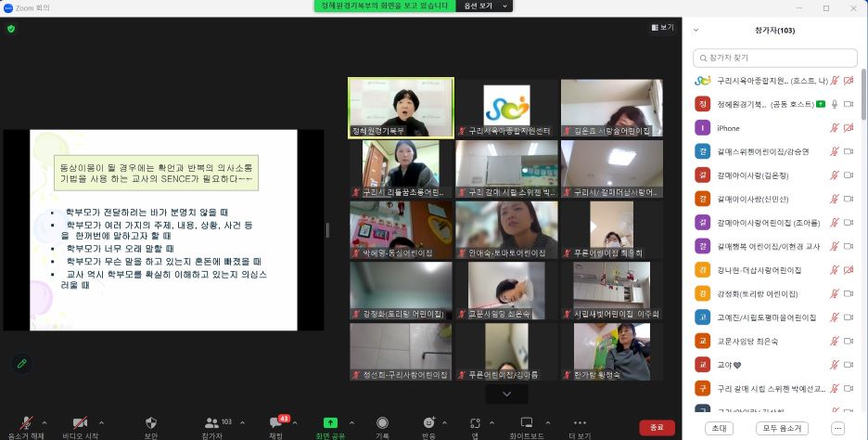868x440 pixels.
Task: Open the 참가자 participants icon
Action: [211, 422]
